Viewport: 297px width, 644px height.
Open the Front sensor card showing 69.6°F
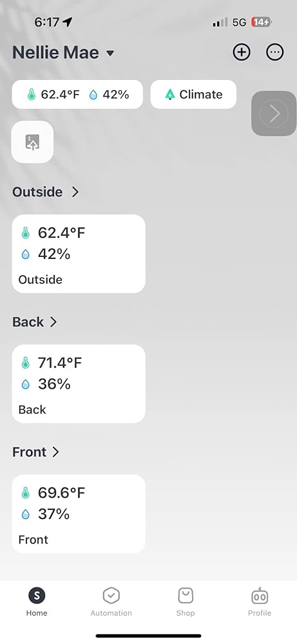click(79, 514)
